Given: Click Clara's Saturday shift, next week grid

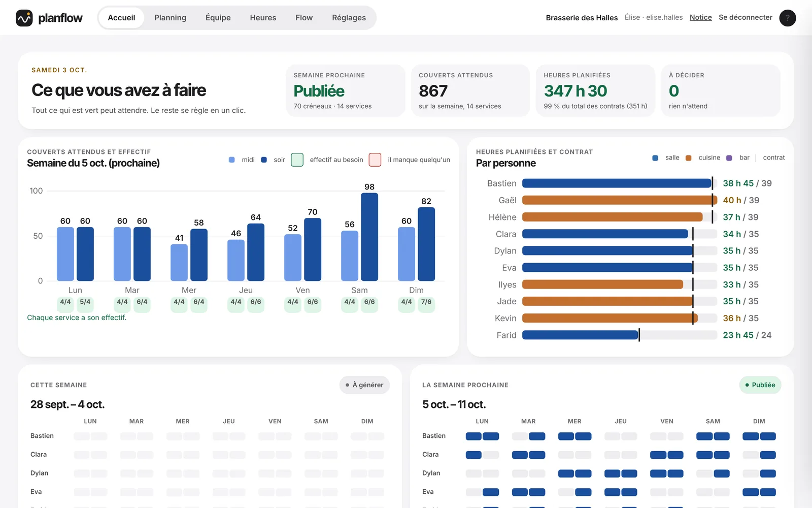Looking at the screenshot, I should [x=713, y=455].
